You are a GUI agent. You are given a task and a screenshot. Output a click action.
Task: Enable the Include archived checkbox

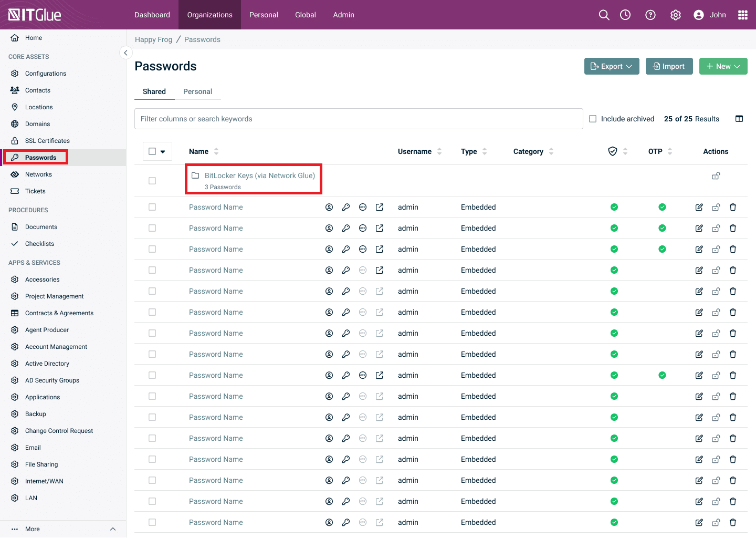(x=593, y=119)
